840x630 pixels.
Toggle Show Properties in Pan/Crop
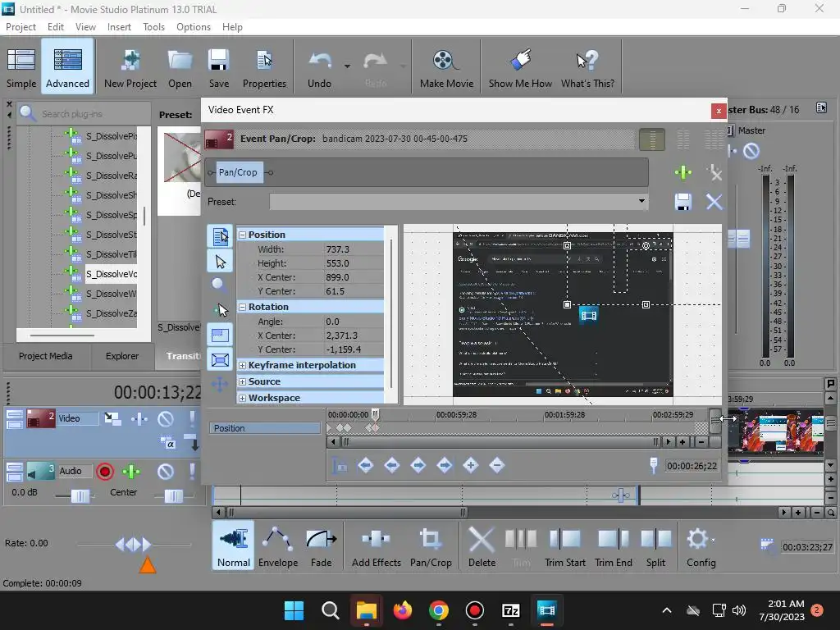pyautogui.click(x=220, y=236)
